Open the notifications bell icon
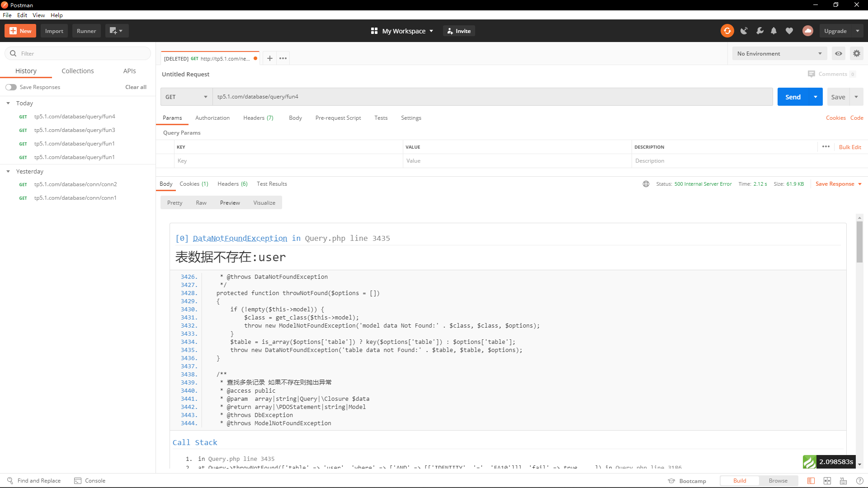868x488 pixels. point(774,31)
